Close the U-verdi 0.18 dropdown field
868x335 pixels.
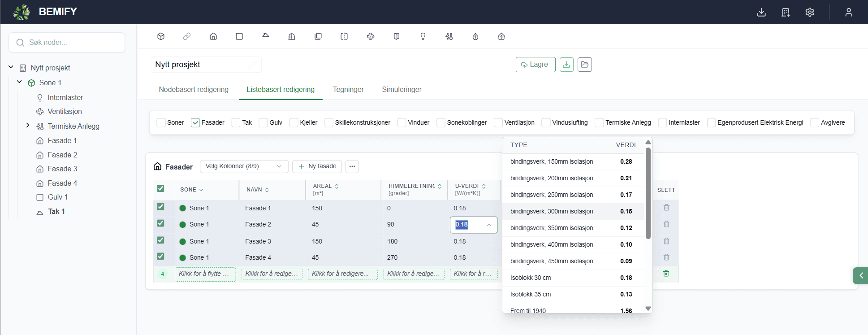(474, 225)
